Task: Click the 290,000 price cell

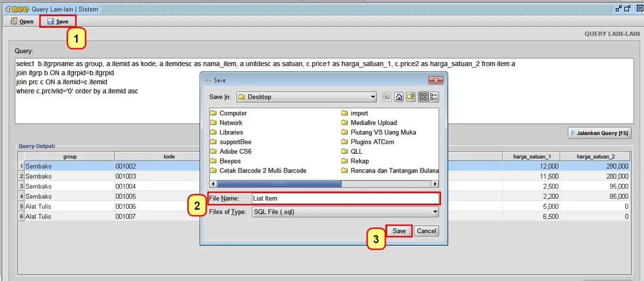Action: coord(596,166)
